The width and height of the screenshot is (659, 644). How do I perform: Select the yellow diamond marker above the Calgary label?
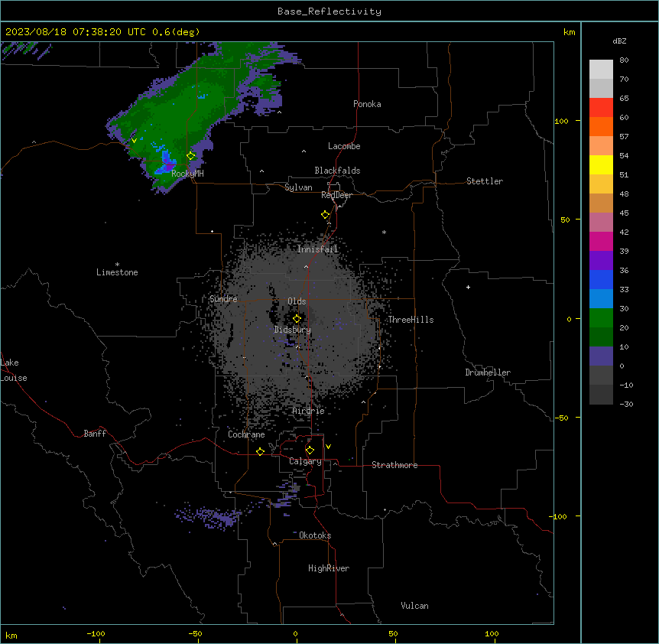point(310,450)
